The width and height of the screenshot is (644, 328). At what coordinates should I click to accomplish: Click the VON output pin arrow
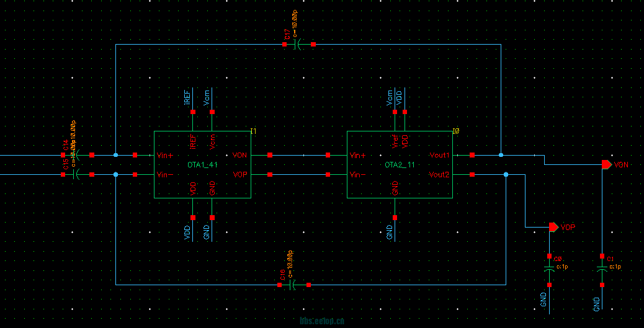point(607,164)
